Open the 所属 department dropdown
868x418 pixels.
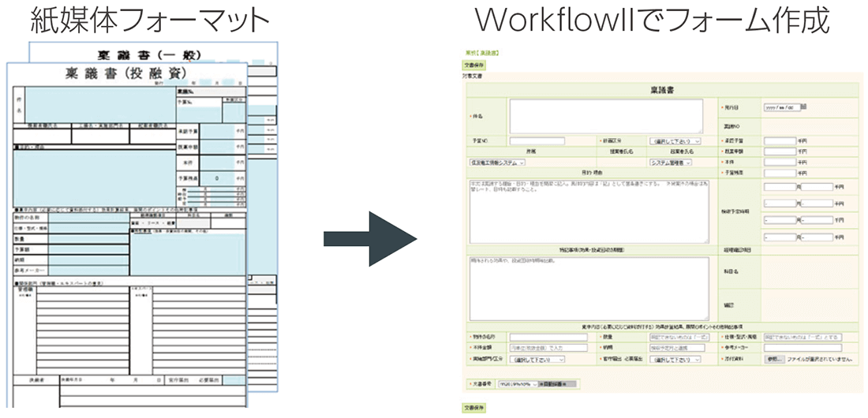tap(496, 162)
